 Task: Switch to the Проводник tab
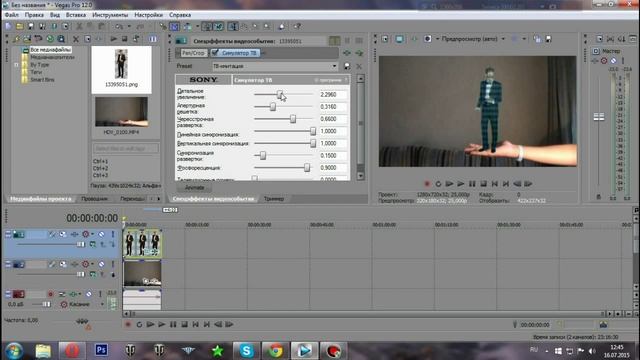pyautogui.click(x=94, y=199)
